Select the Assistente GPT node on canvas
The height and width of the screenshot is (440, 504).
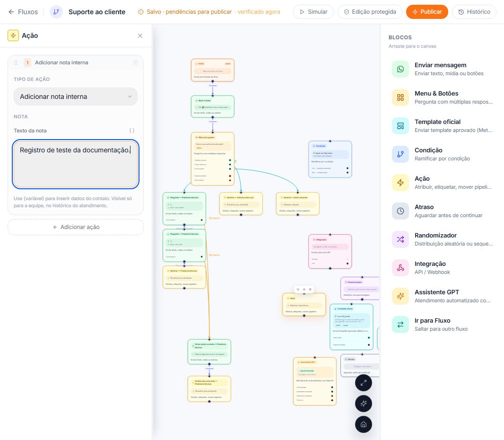315,381
